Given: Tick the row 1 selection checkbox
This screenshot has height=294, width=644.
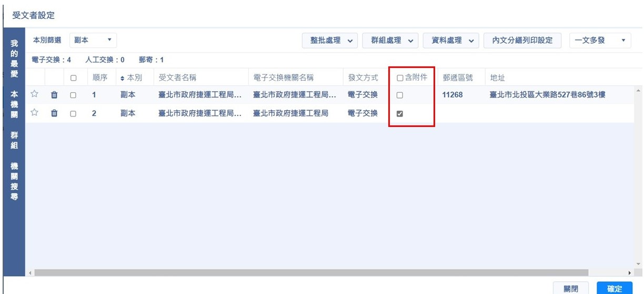Looking at the screenshot, I should click(x=73, y=95).
